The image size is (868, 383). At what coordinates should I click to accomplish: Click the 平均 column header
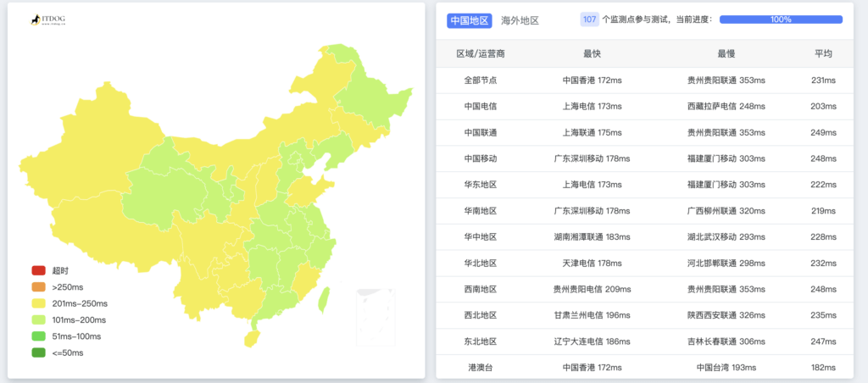point(822,53)
